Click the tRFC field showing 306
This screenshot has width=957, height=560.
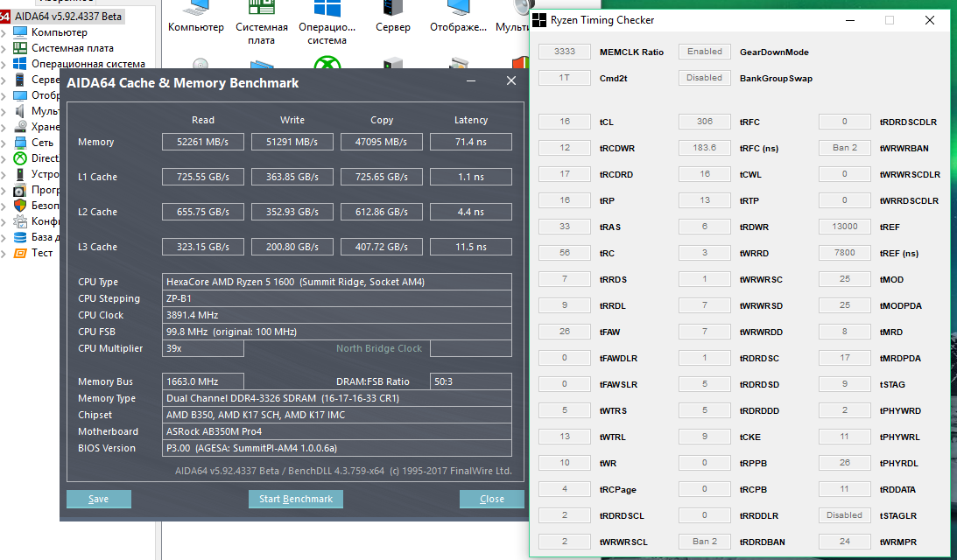(x=704, y=122)
